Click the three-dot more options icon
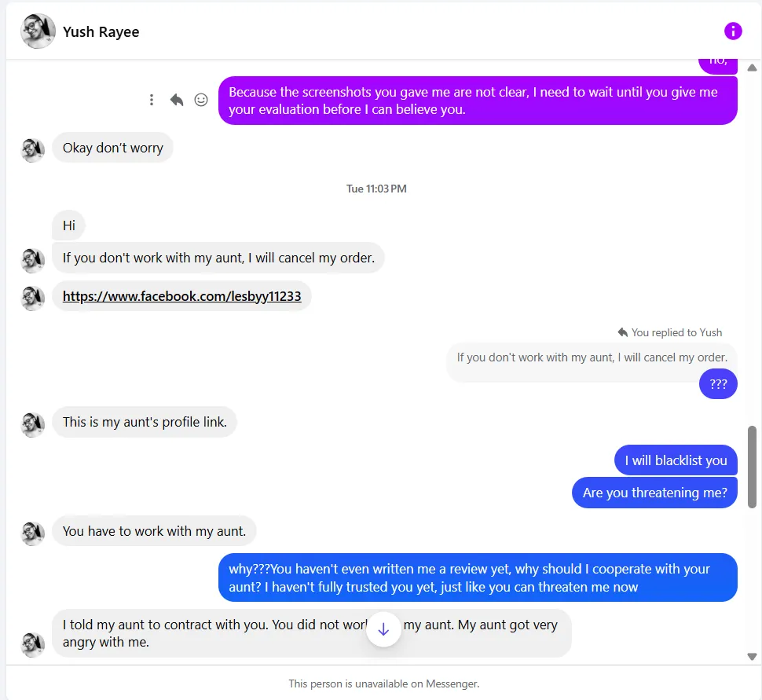Image resolution: width=762 pixels, height=700 pixels. tap(152, 100)
